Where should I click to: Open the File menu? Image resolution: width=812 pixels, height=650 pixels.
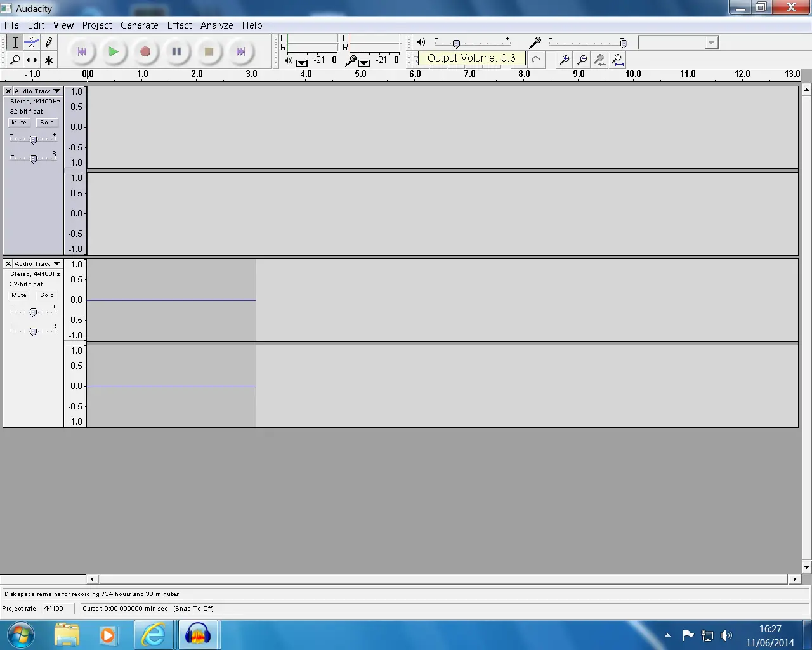(11, 25)
